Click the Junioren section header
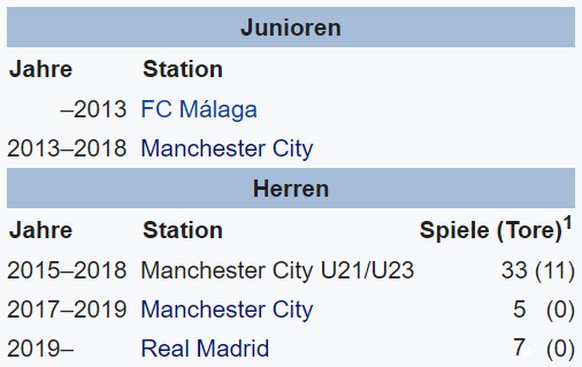582x367 pixels. pyautogui.click(x=291, y=27)
